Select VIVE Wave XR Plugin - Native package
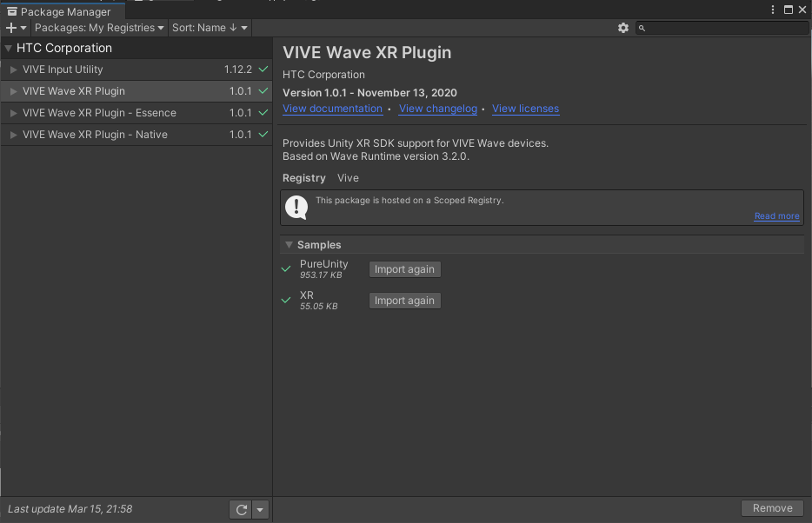The image size is (812, 523). pos(95,135)
